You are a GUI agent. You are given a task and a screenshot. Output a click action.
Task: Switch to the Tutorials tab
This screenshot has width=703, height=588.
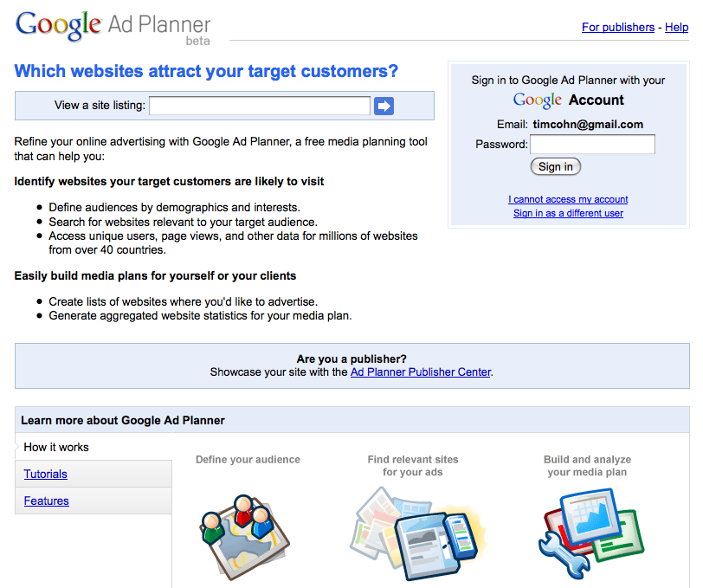[x=45, y=474]
